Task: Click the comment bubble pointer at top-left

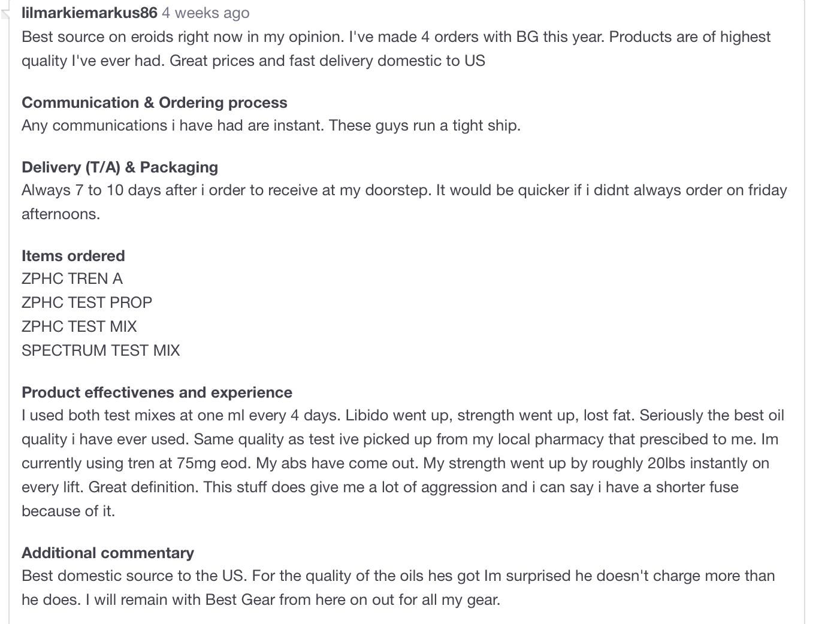Action: click(x=5, y=14)
